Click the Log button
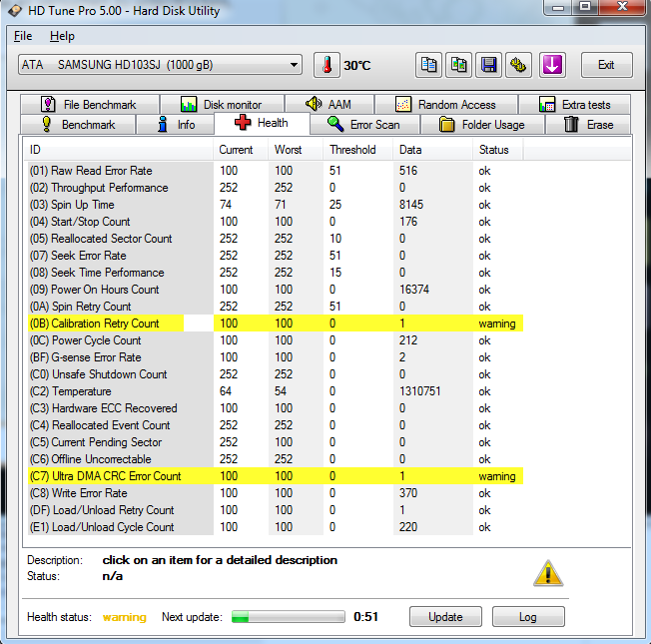The image size is (651, 644). (x=528, y=617)
